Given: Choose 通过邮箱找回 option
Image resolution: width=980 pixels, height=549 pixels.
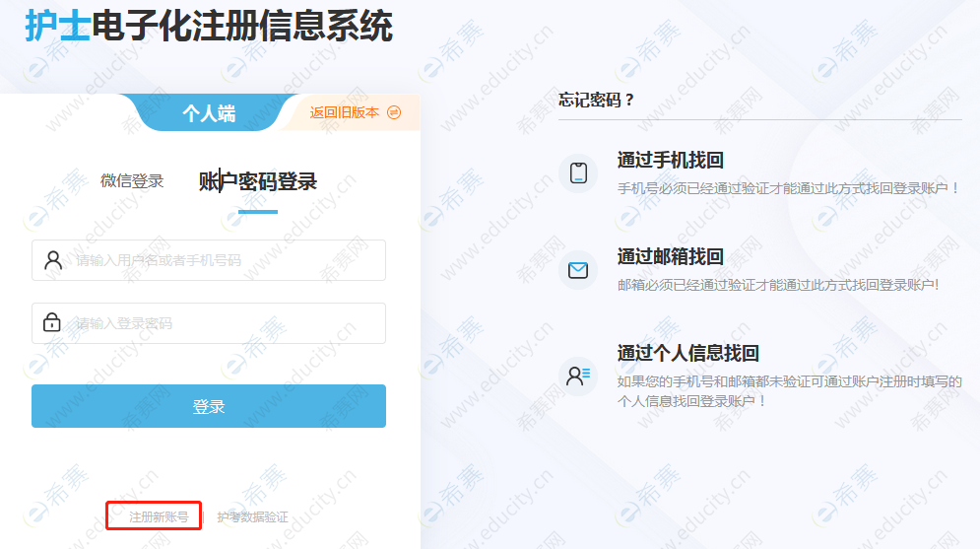Looking at the screenshot, I should click(670, 256).
